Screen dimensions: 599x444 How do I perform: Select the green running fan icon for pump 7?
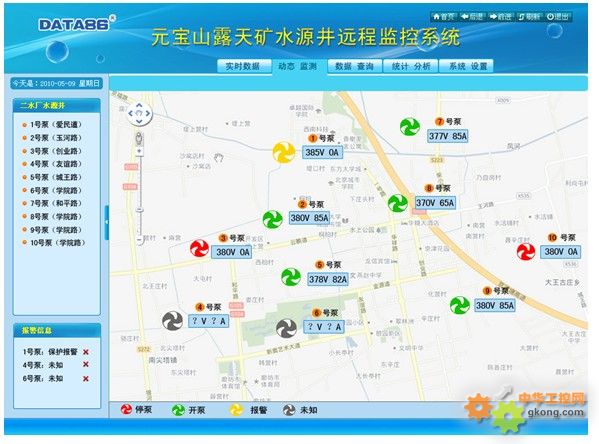tap(410, 127)
